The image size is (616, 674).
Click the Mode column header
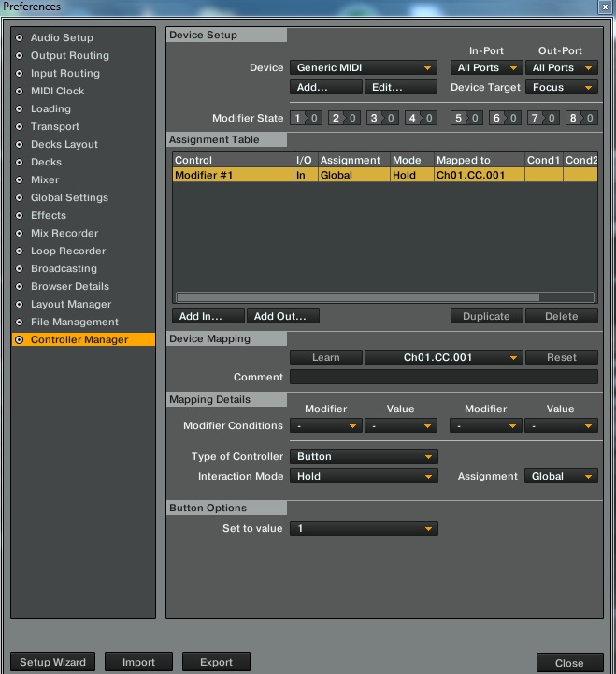click(412, 160)
